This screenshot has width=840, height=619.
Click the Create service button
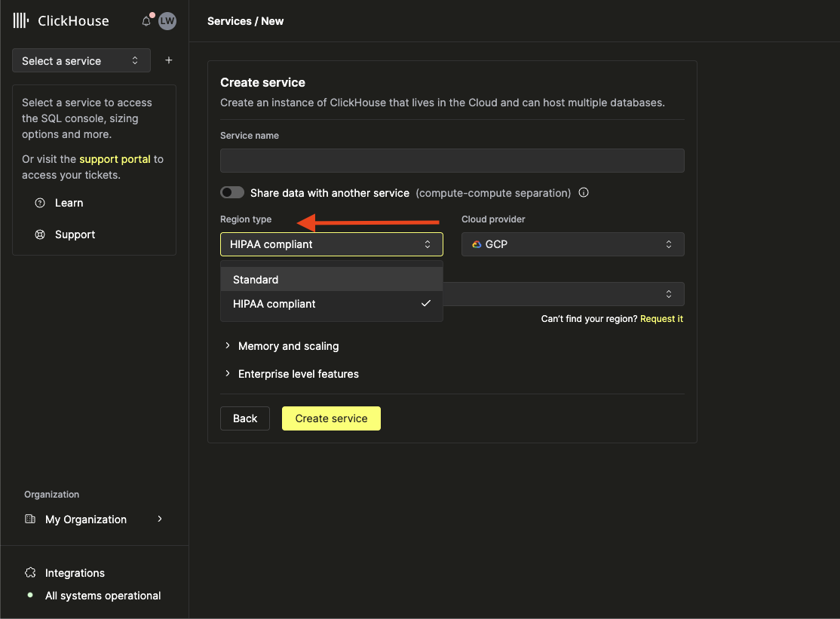331,418
